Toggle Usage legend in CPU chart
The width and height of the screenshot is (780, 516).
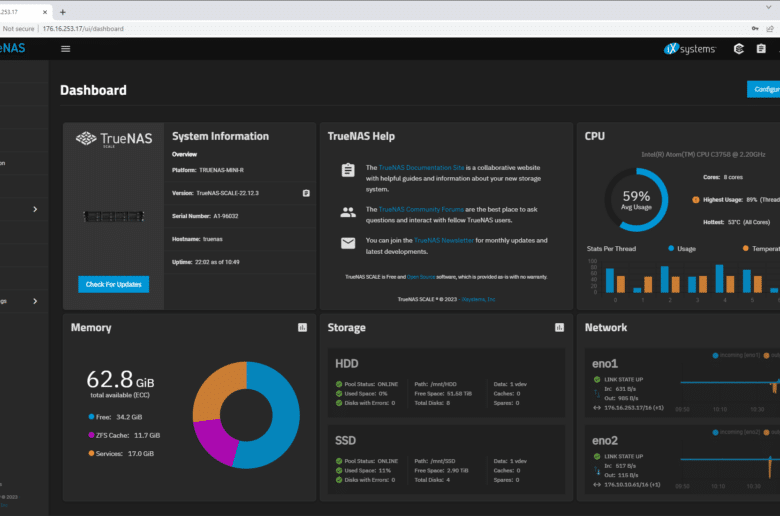[682, 249]
